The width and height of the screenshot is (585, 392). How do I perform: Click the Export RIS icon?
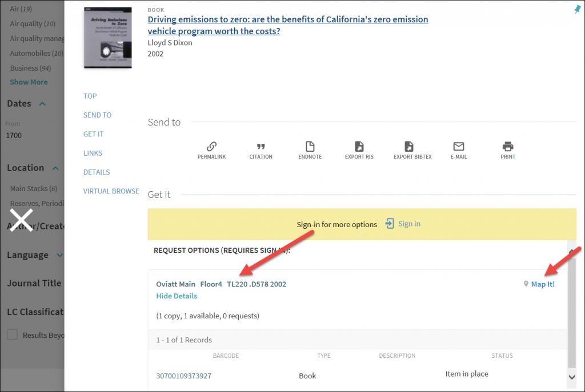tap(359, 146)
